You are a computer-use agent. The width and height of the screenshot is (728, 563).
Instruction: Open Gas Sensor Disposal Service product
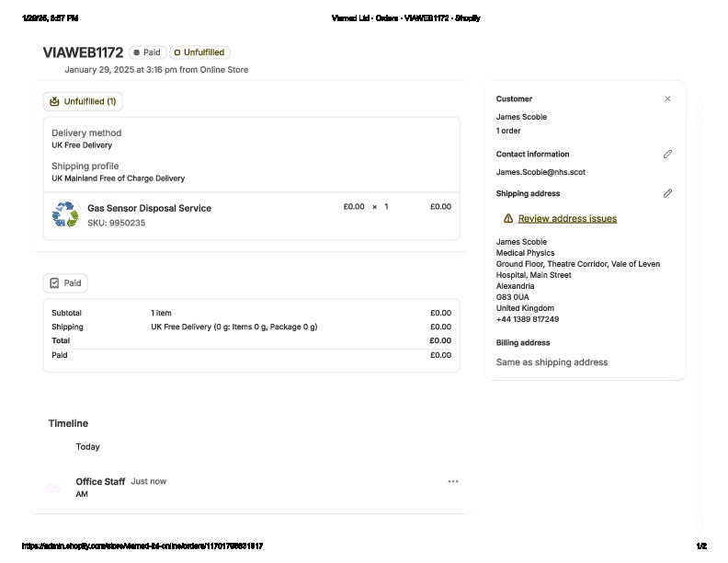tap(149, 209)
